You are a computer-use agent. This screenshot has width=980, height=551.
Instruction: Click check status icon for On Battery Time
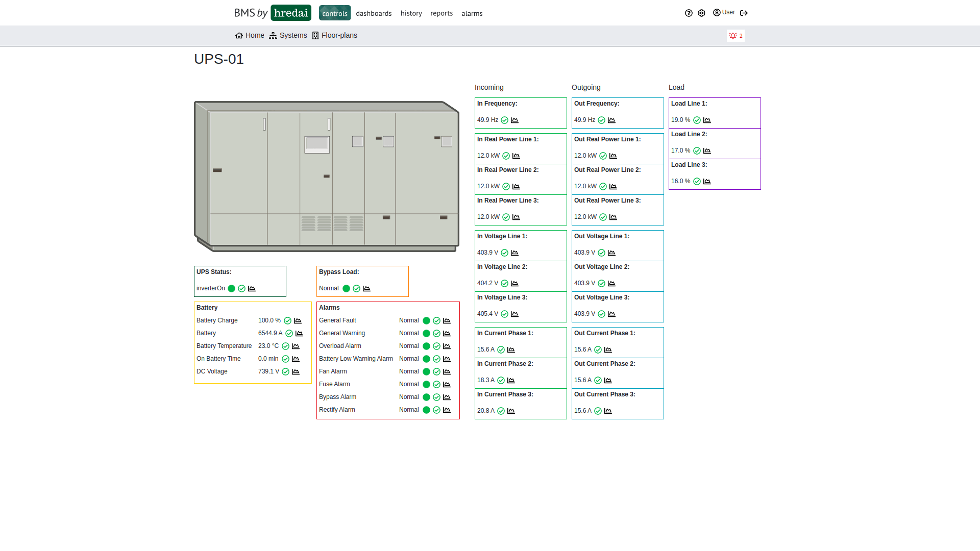point(285,359)
